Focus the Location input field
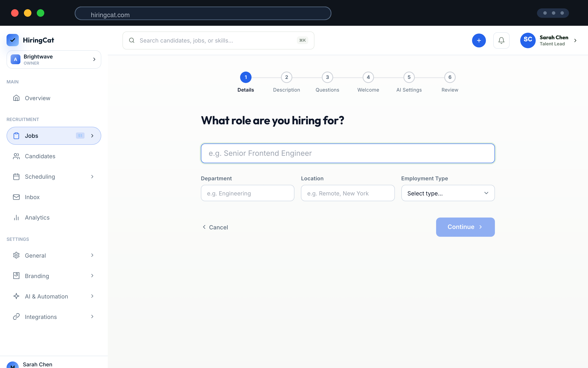This screenshot has width=588, height=368. click(348, 193)
